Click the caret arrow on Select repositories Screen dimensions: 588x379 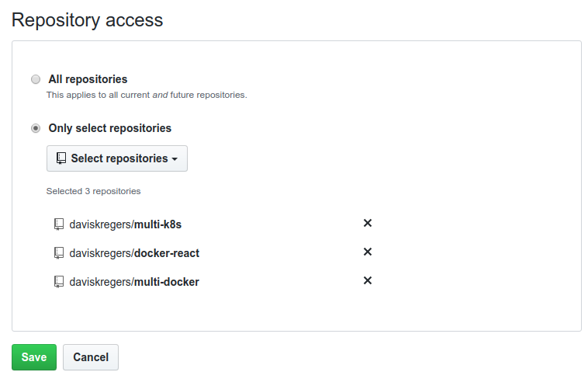[x=175, y=159]
